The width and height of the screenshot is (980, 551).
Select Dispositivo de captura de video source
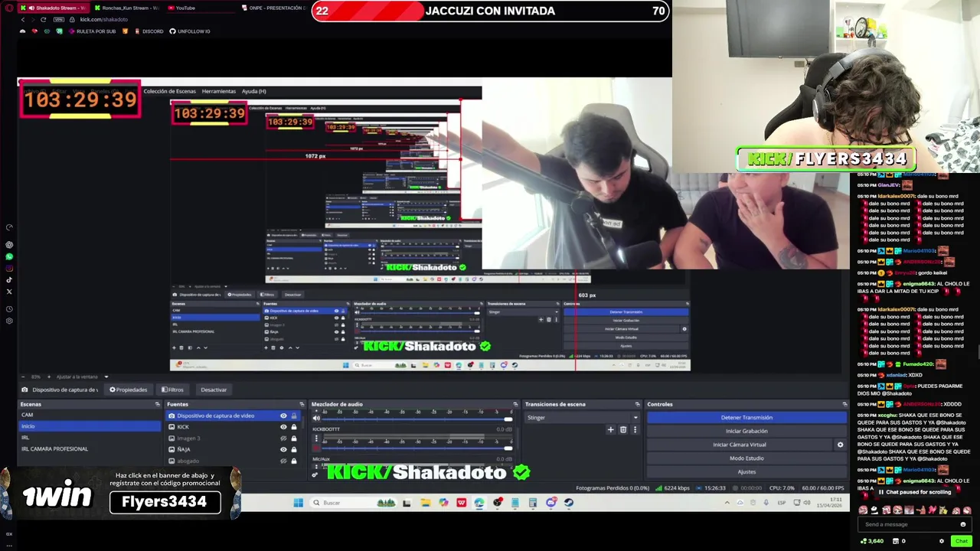click(216, 416)
